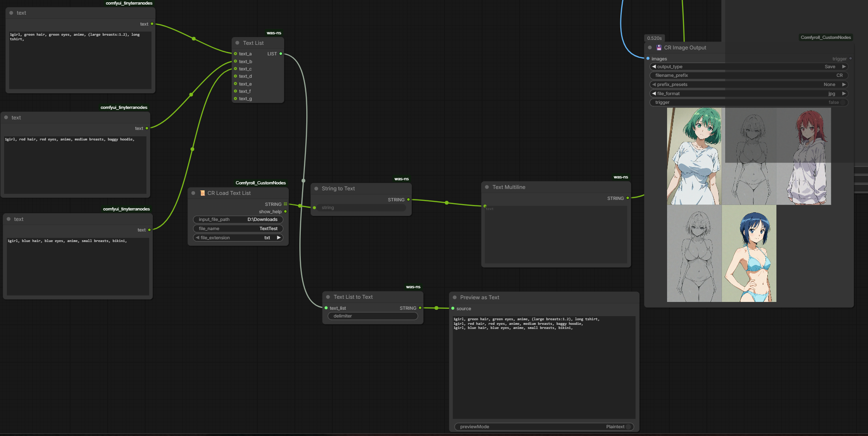Click the Text Multiline node title
Image resolution: width=868 pixels, height=436 pixels.
(509, 187)
